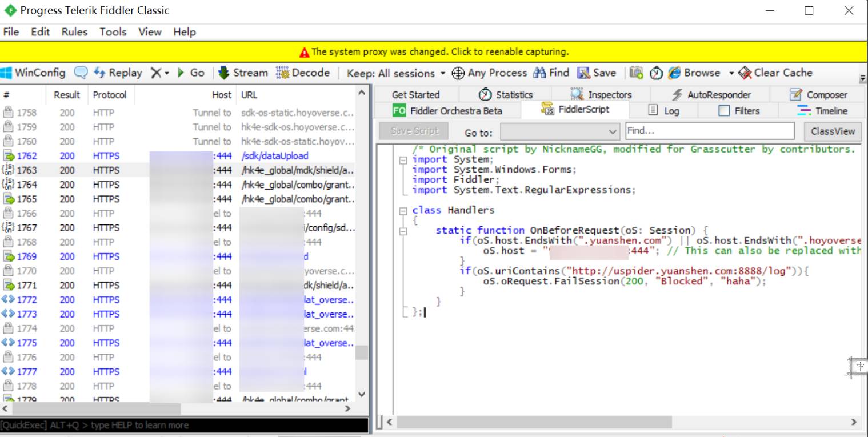The width and height of the screenshot is (868, 437).
Task: Open the Get Started tab
Action: click(415, 95)
